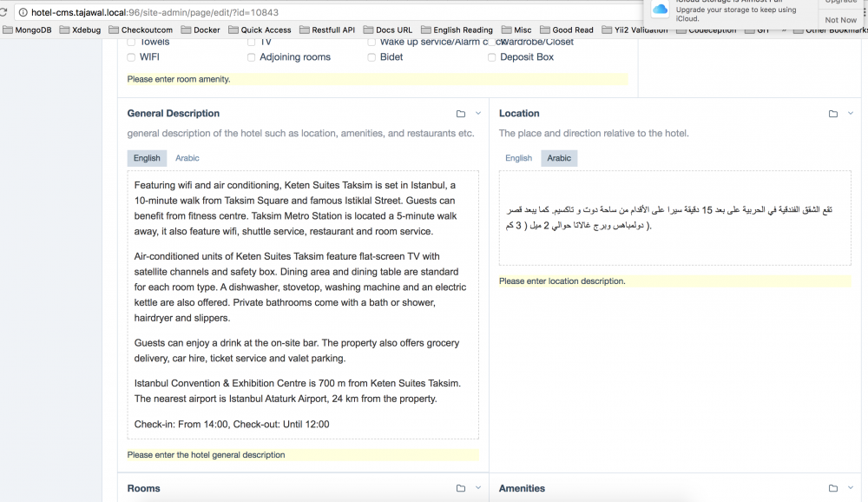Click paragraph starting 'Istanbul Convention & Exhibition'
868x502 pixels.
[x=297, y=391]
